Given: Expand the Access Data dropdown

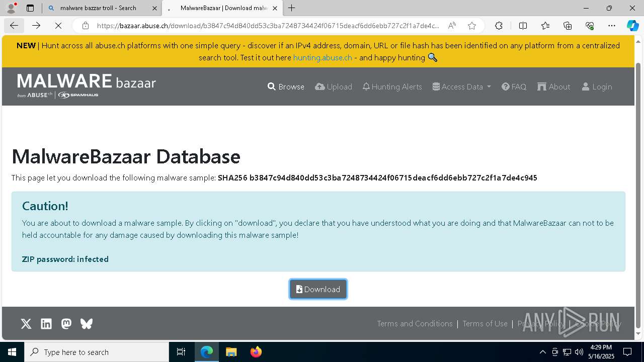Looking at the screenshot, I should point(461,86).
